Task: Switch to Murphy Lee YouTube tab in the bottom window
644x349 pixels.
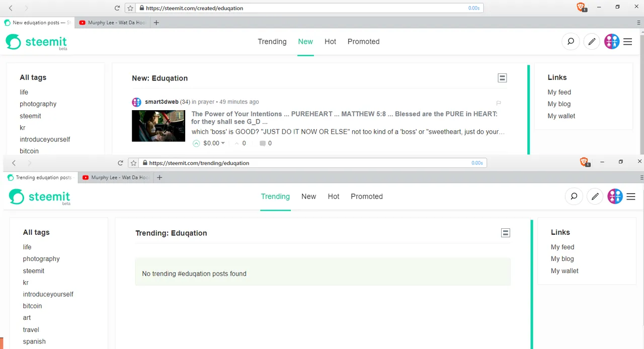Action: [x=116, y=178]
